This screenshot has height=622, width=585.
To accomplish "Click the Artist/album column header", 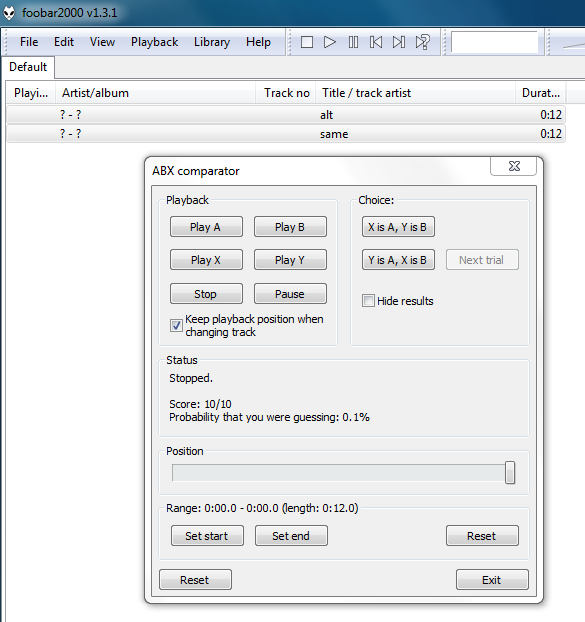I will (155, 93).
